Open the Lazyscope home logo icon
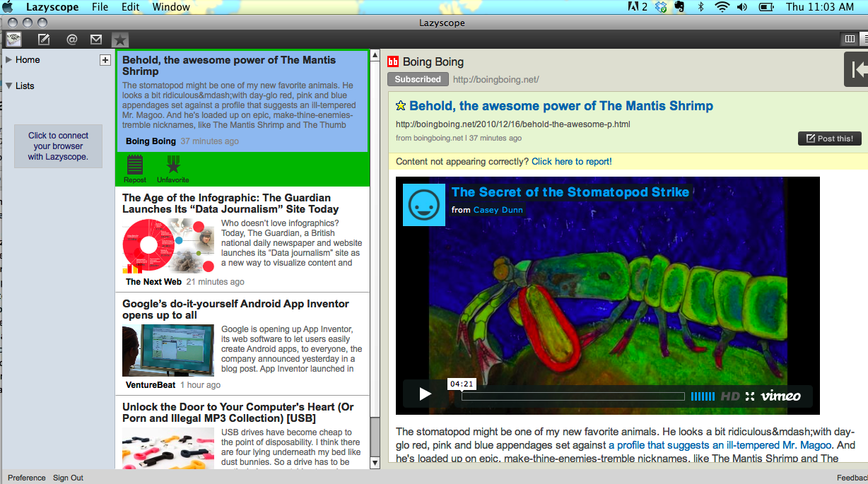868x484 pixels. 14,40
